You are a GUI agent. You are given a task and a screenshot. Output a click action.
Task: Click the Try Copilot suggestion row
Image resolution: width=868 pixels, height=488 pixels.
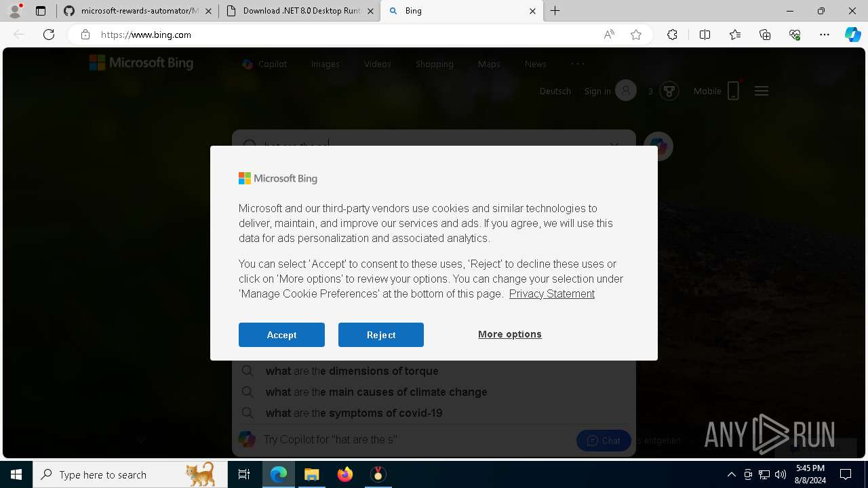coord(434,440)
